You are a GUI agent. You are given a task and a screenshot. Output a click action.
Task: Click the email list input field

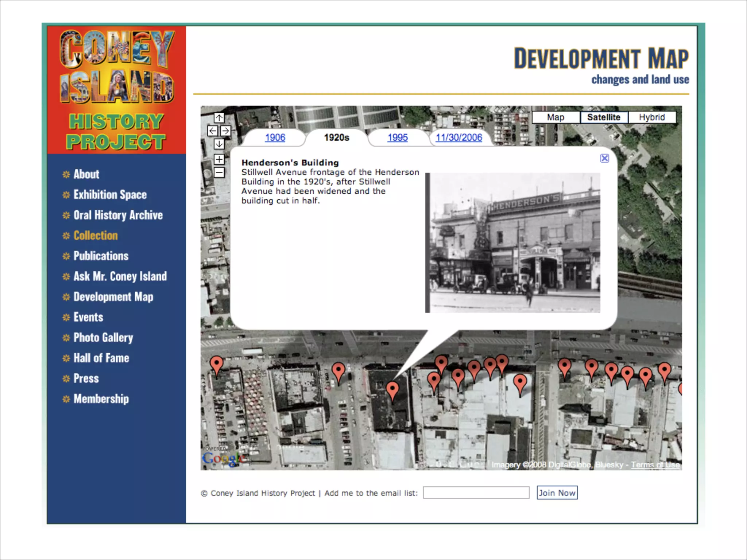476,493
